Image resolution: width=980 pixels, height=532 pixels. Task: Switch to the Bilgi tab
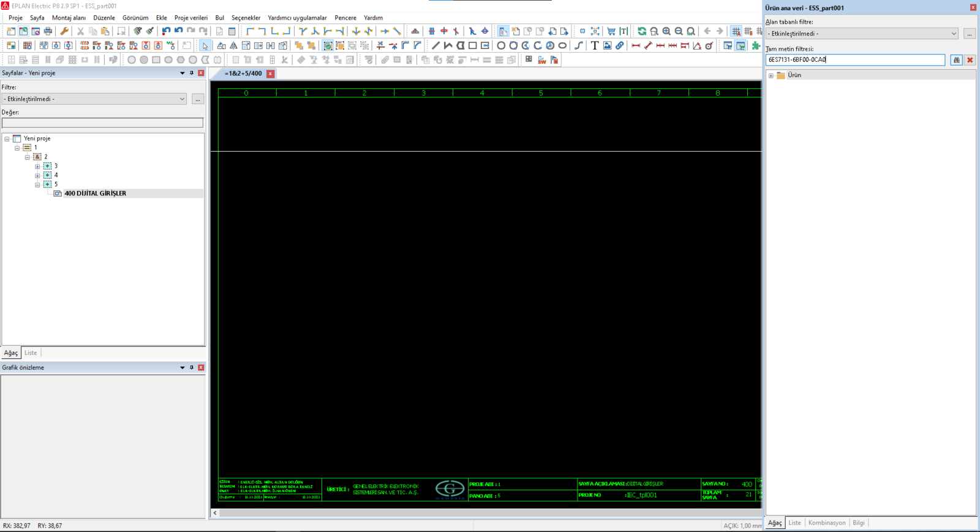(859, 523)
